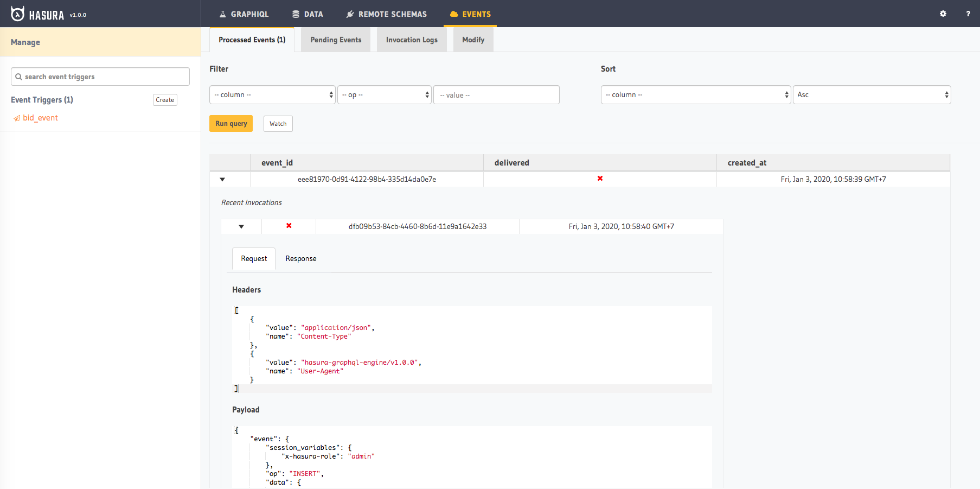Go to Remote Schemas
This screenshot has width=980, height=489.
[387, 14]
